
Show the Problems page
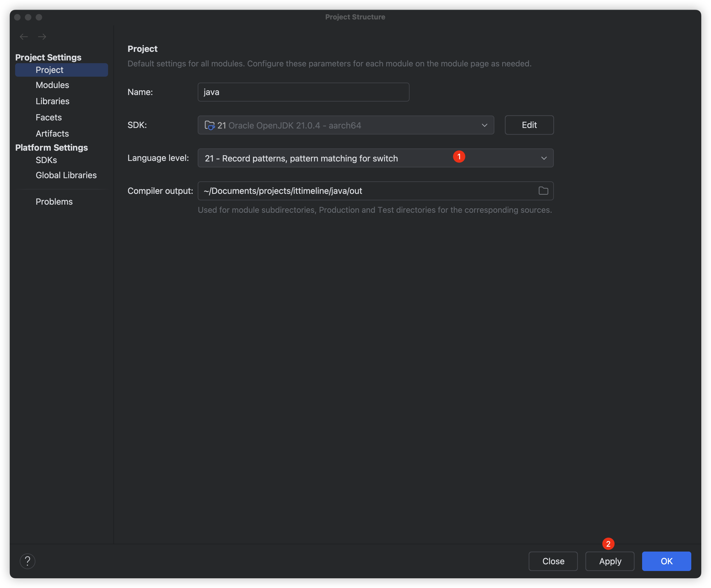pos(54,202)
